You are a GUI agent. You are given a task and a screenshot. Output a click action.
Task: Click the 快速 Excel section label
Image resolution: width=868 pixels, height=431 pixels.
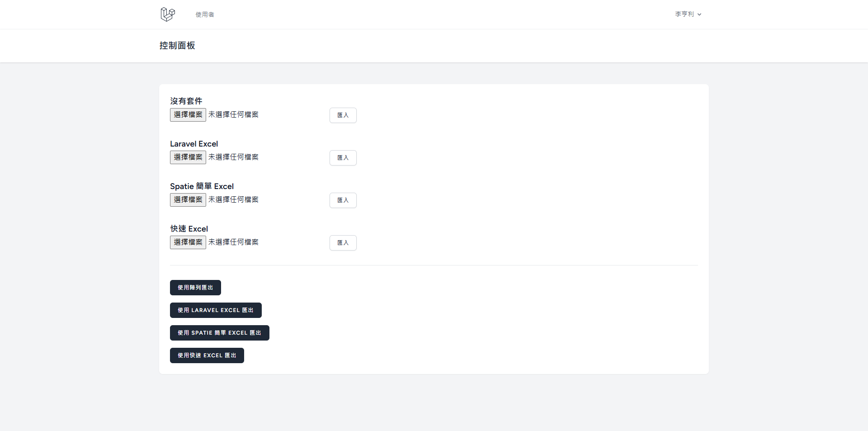(x=189, y=229)
